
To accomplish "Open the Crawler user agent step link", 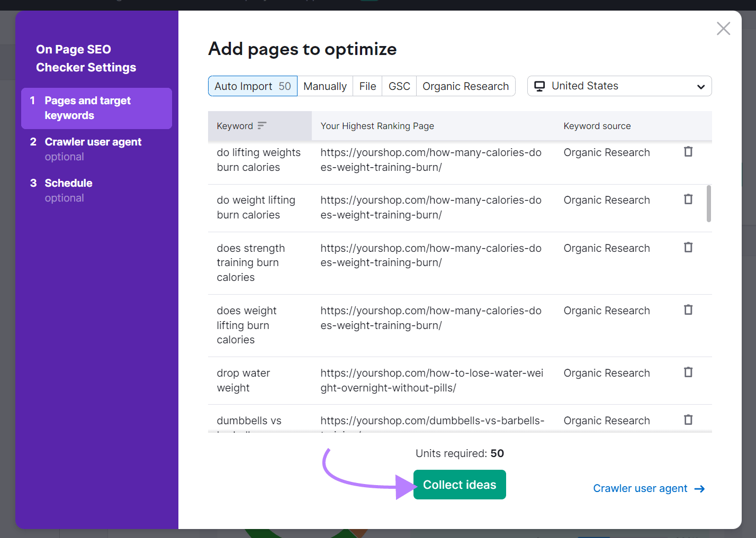I will (x=640, y=488).
